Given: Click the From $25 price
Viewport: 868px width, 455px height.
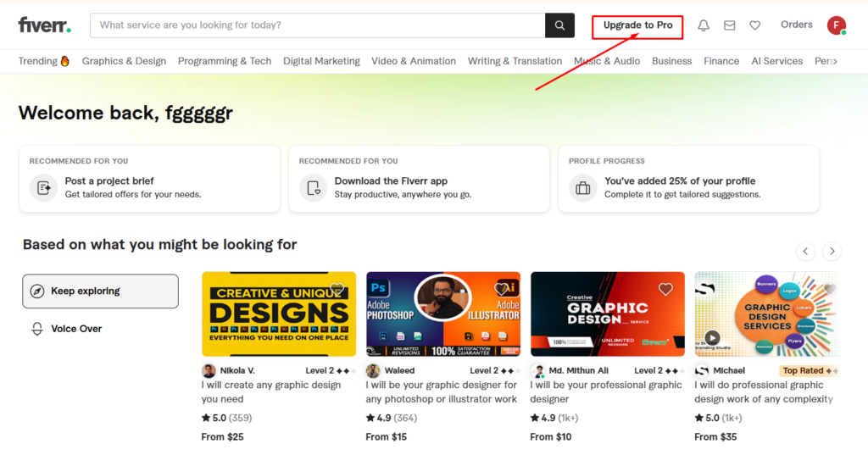Looking at the screenshot, I should pyautogui.click(x=223, y=436).
